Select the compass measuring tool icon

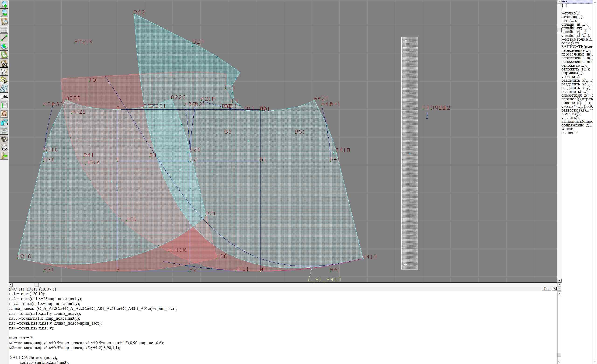point(4,71)
